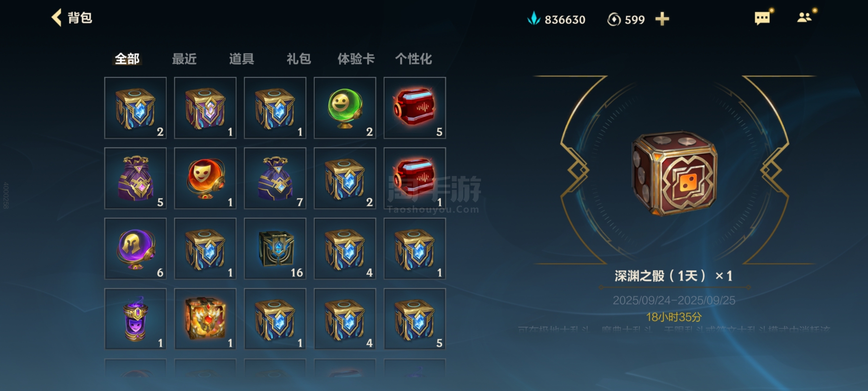Select the red voice box with count 5
Image resolution: width=868 pixels, height=391 pixels.
(414, 108)
